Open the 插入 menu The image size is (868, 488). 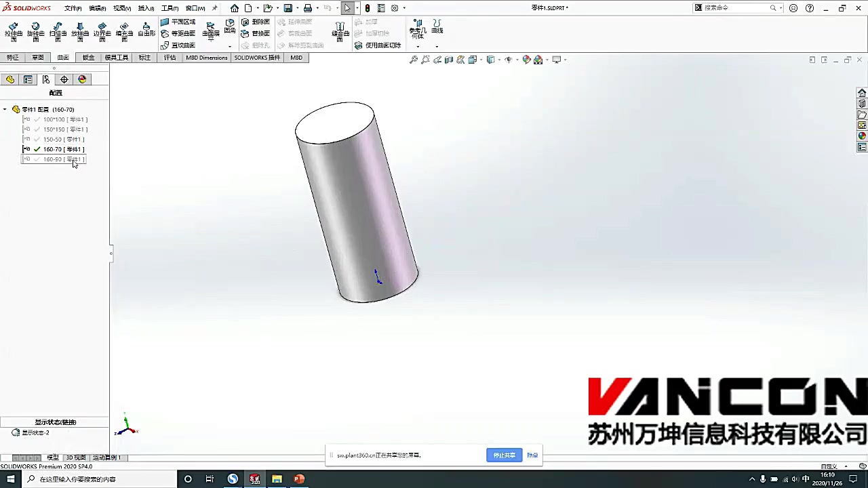coord(146,8)
